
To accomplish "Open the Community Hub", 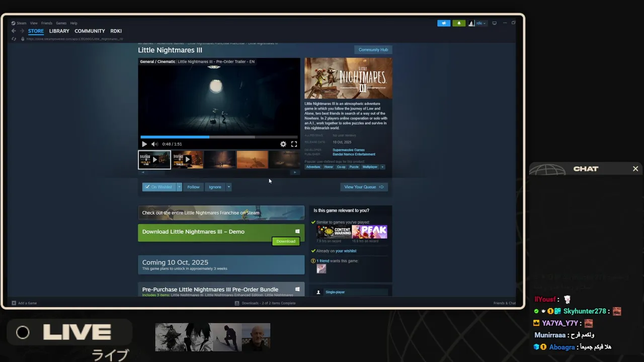I will [x=373, y=50].
